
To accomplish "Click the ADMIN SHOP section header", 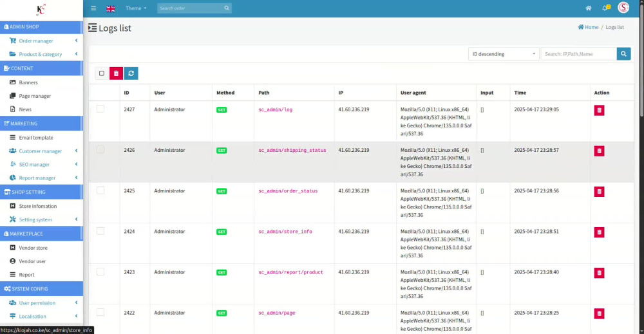I will tap(41, 26).
